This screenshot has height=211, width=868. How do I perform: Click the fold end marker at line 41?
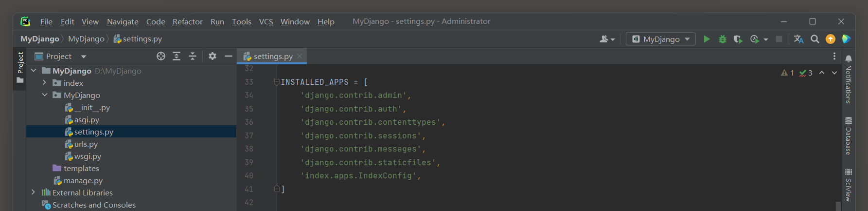[277, 189]
